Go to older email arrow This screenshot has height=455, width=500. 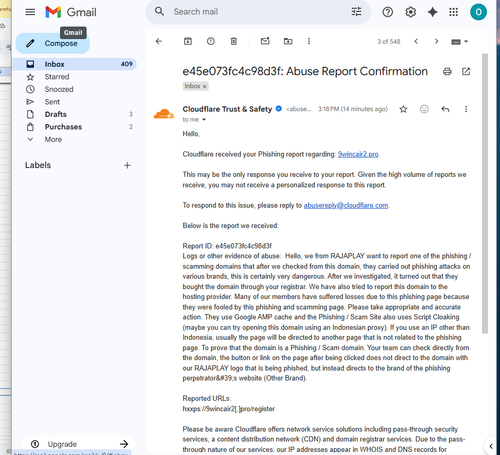coord(436,41)
